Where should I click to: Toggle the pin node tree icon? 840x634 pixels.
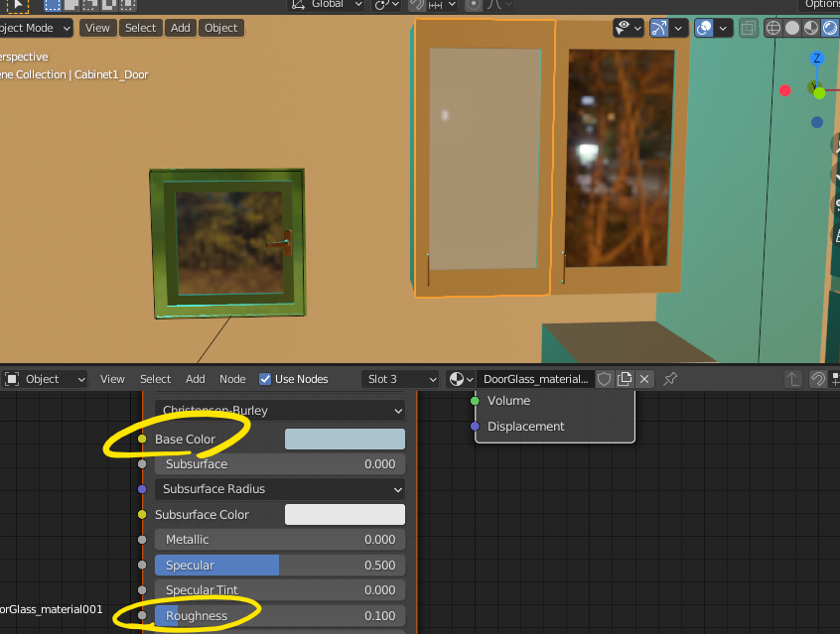[x=670, y=379]
